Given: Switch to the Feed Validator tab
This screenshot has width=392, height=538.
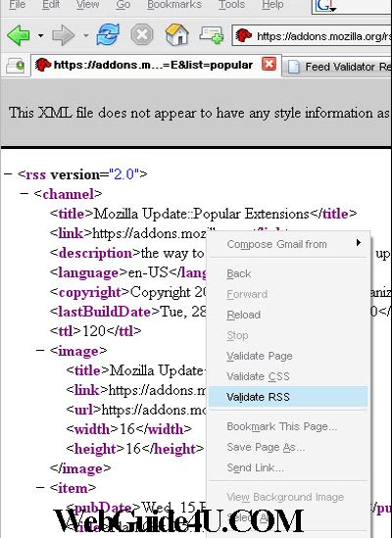Looking at the screenshot, I should point(338,67).
